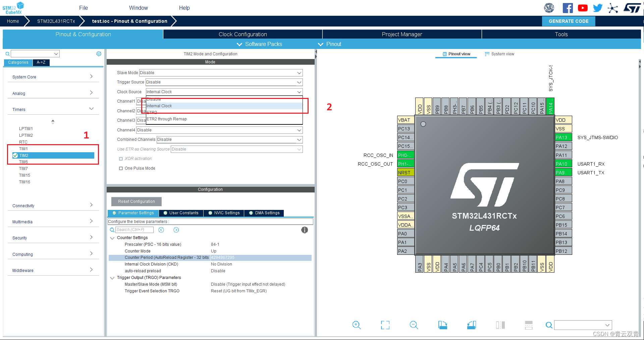Click the vertical split view icon
Viewport: 644px width, 340px height.
point(500,325)
